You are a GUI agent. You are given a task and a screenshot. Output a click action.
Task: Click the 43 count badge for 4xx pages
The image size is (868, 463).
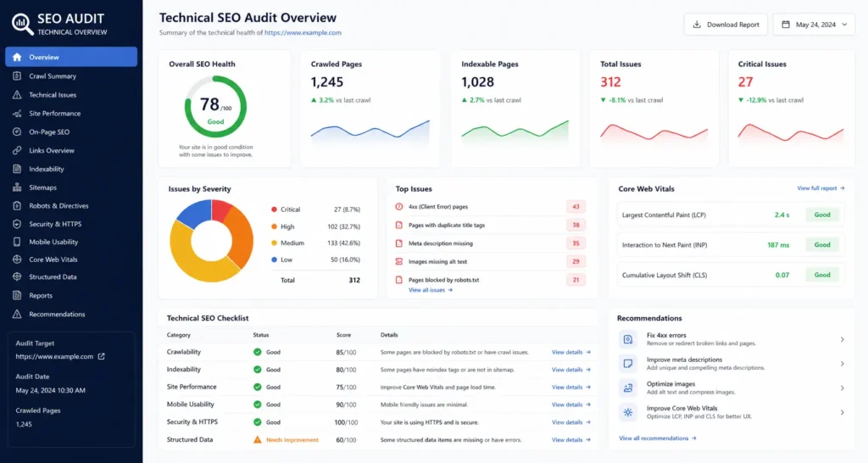576,207
